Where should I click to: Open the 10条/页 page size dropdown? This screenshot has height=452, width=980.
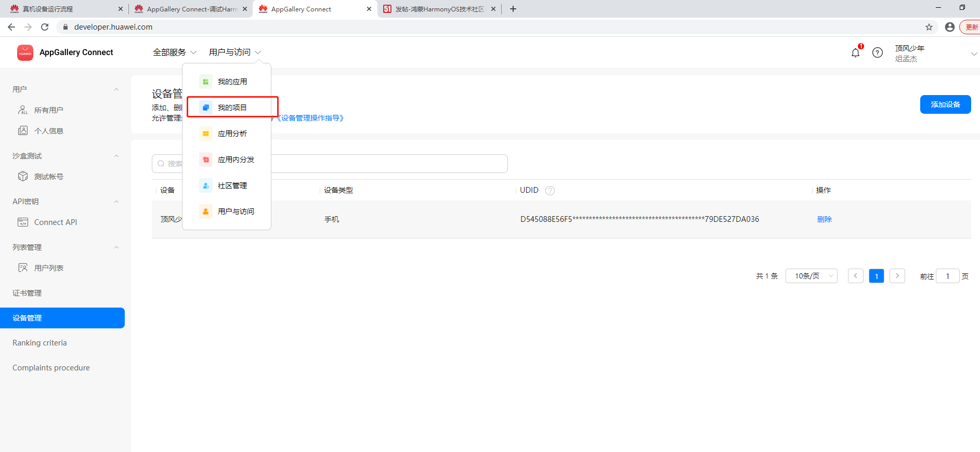click(812, 276)
